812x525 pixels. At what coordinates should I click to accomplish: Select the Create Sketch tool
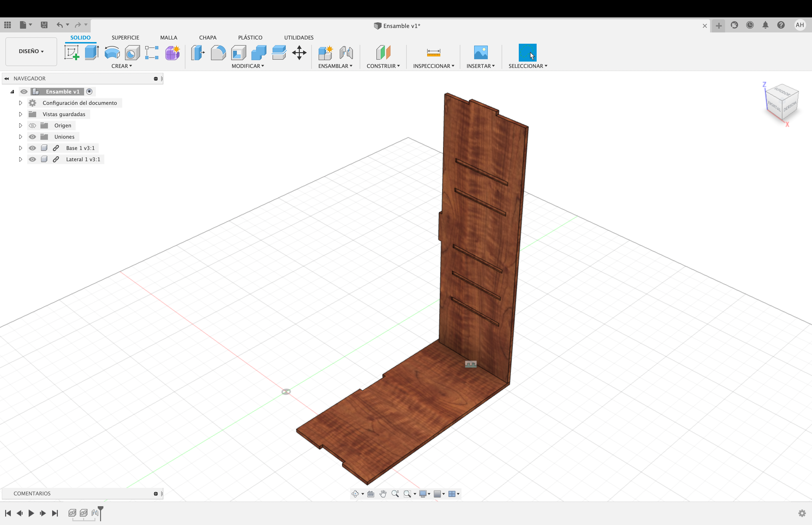tap(72, 53)
